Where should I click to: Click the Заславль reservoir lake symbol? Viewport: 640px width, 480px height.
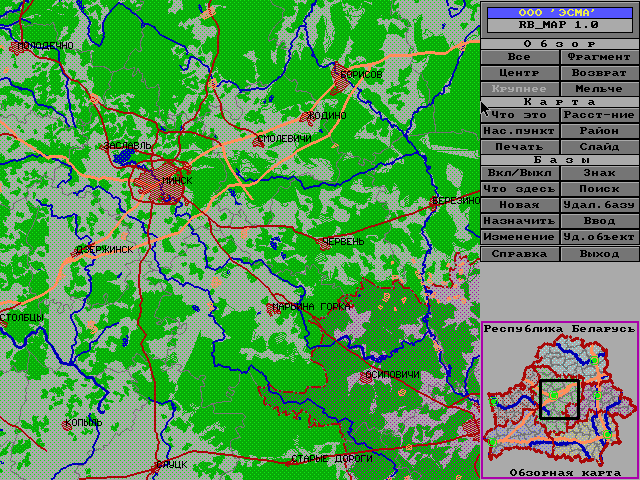click(x=124, y=156)
